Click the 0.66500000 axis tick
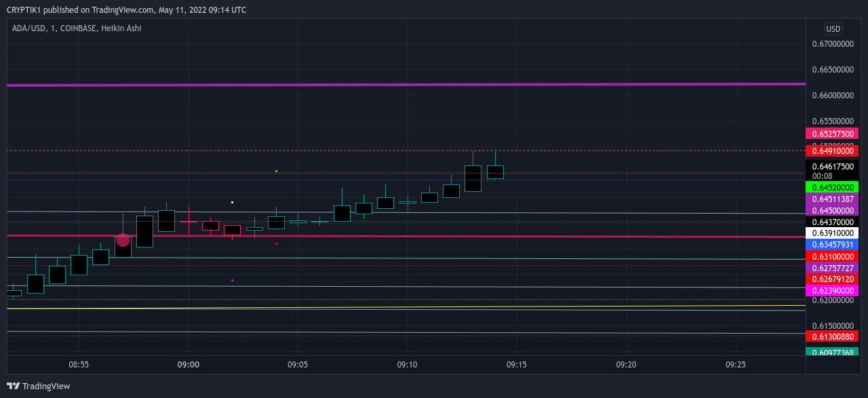 pyautogui.click(x=833, y=70)
